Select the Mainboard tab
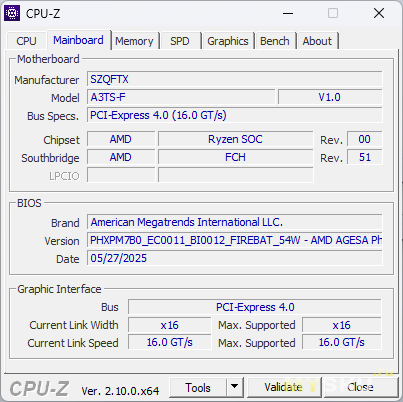 (x=78, y=40)
